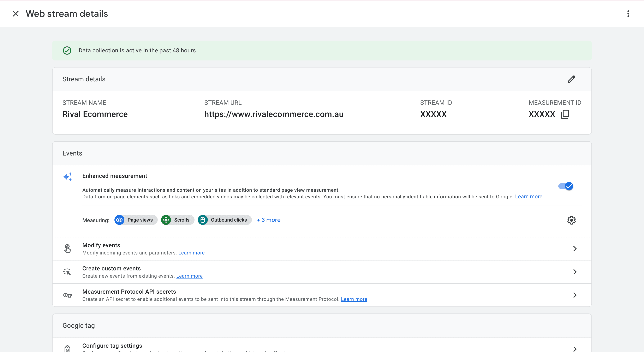Close the Web stream details panel
Viewport: 644px width, 352px height.
(16, 14)
